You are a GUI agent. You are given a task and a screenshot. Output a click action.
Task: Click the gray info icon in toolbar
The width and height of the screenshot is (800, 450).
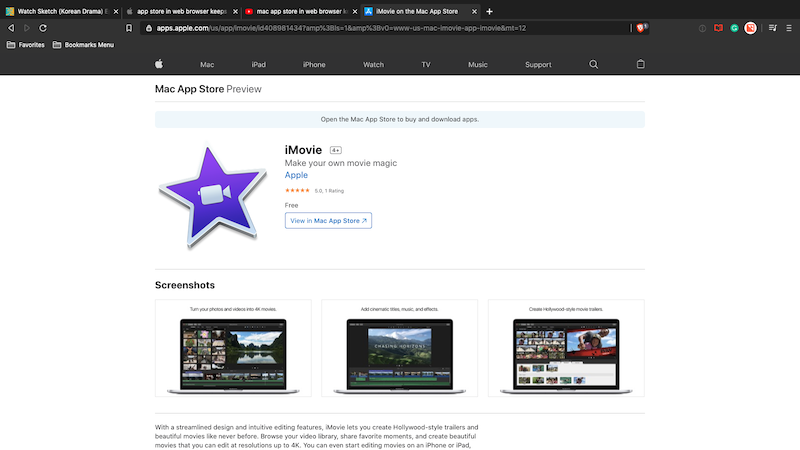point(703,28)
